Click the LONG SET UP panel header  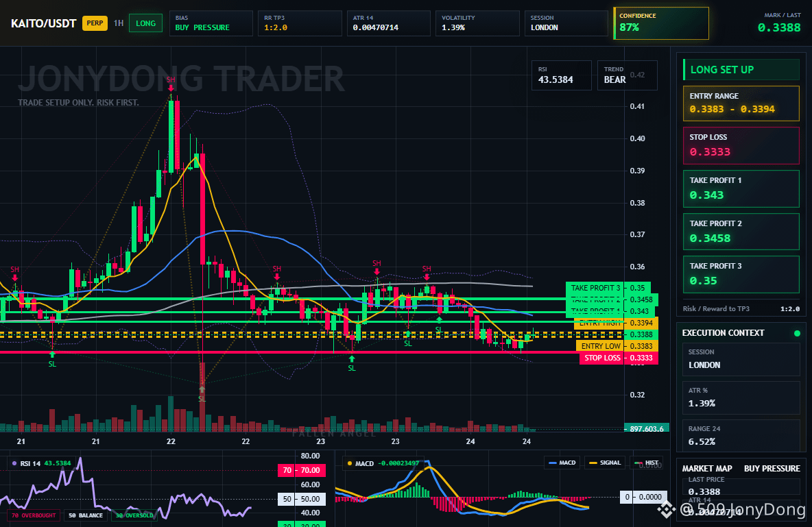[741, 69]
